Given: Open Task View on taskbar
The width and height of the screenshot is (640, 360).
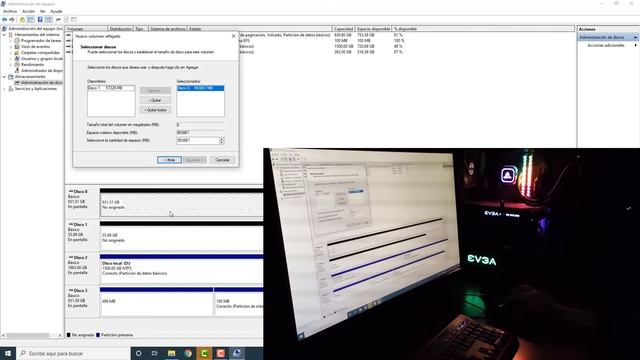Looking at the screenshot, I should coord(155,353).
